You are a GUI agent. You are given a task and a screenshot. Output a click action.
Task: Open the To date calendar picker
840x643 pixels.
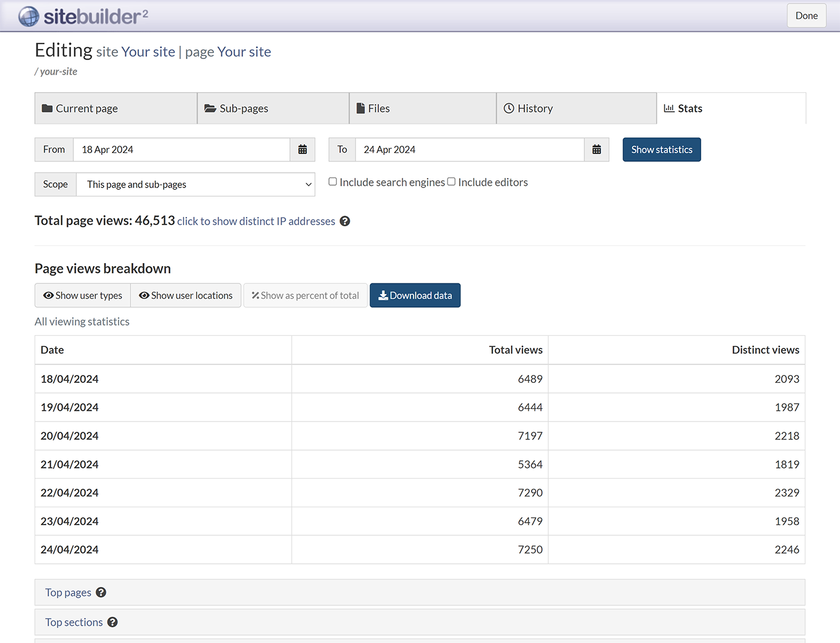(x=596, y=149)
